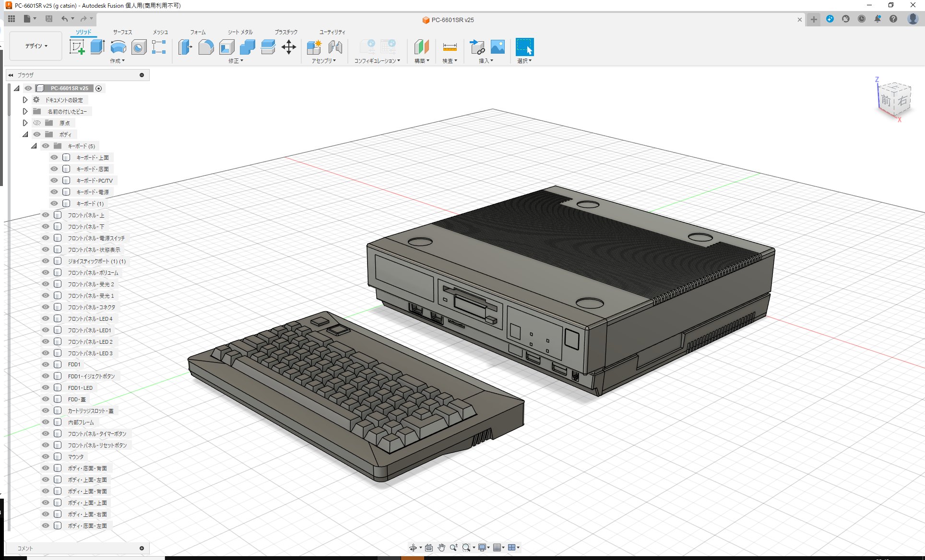Viewport: 925px width, 560px height.
Task: Create a new component via Assembly icon
Action: (314, 47)
